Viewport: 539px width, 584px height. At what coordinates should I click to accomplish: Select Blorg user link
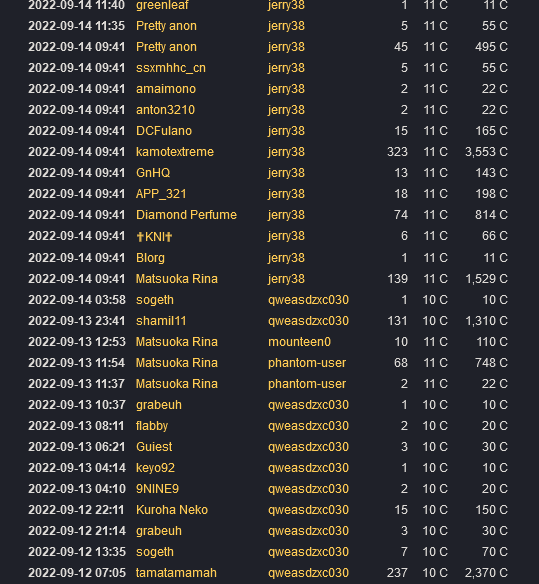[150, 258]
